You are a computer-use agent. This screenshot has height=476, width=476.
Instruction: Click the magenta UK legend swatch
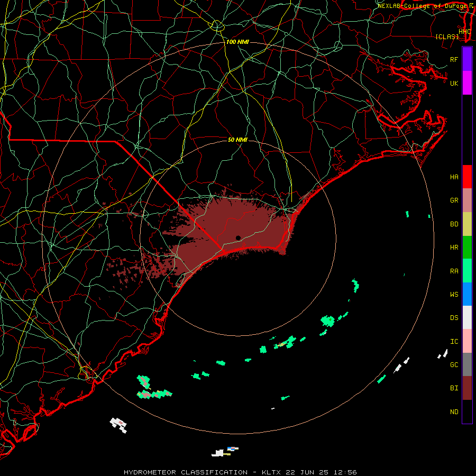pyautogui.click(x=467, y=83)
